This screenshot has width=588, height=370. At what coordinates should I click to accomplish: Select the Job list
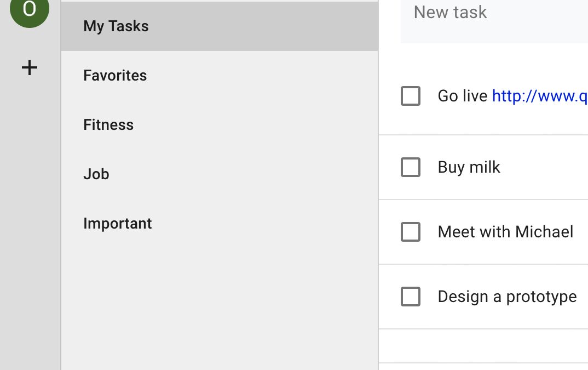[x=96, y=174]
